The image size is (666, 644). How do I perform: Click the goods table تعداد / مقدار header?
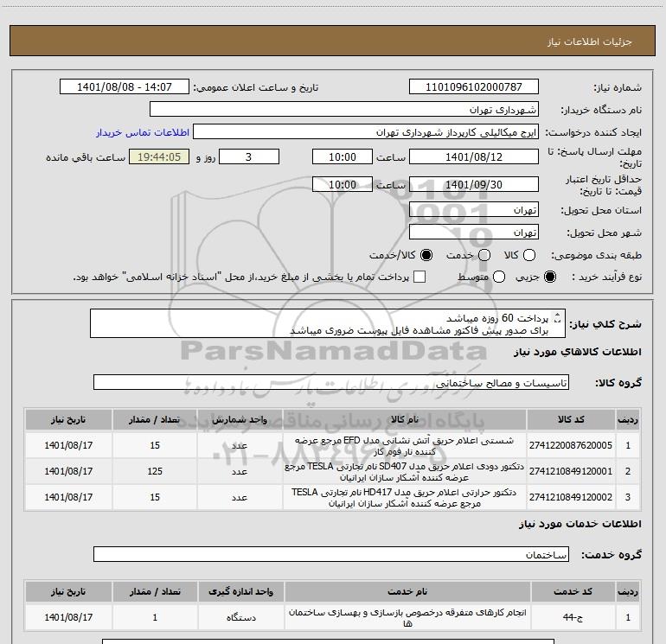155,419
